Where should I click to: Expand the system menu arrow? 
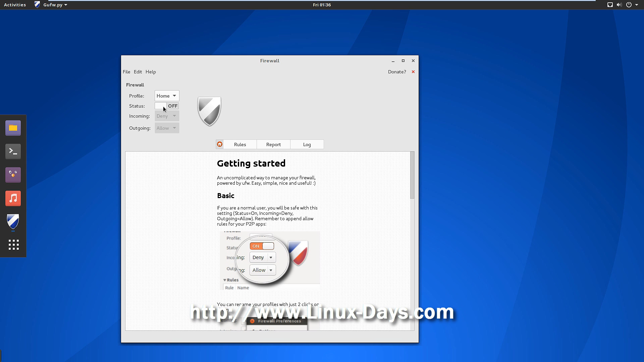tap(637, 5)
